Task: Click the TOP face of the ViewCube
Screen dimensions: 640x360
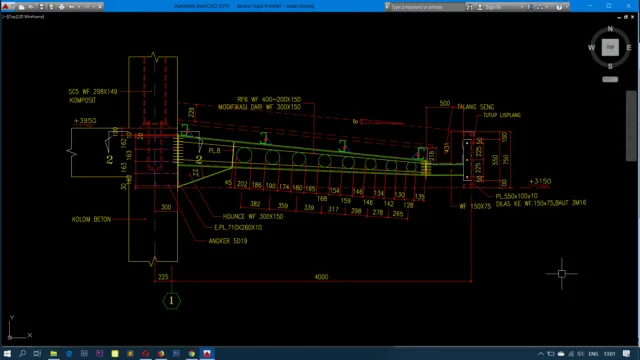Action: click(x=610, y=47)
